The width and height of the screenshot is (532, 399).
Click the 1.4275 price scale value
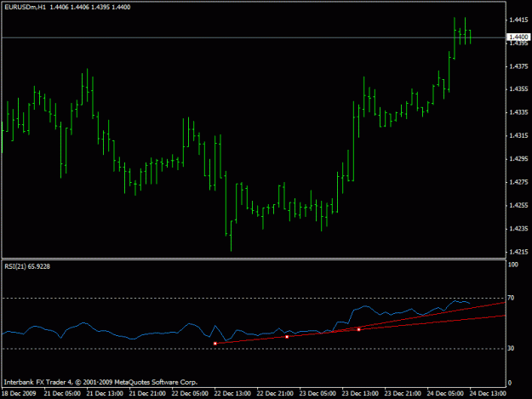coord(518,182)
